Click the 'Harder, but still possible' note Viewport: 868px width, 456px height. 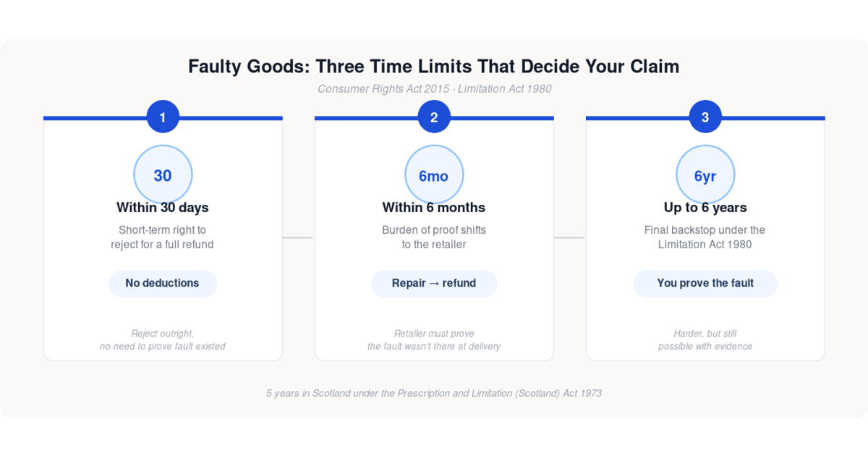(x=705, y=340)
